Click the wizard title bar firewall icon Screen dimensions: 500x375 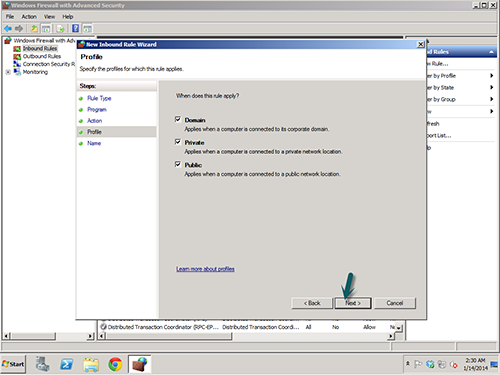click(82, 44)
